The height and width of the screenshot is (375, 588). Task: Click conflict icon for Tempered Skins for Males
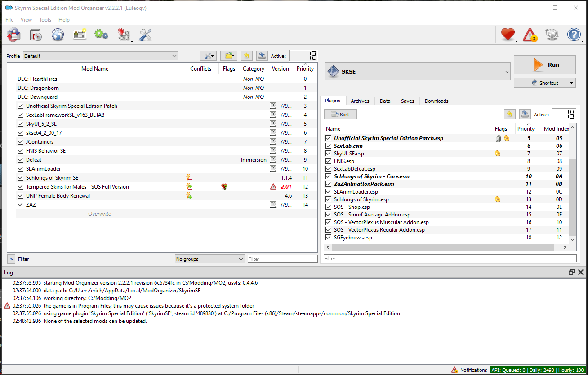tap(189, 187)
